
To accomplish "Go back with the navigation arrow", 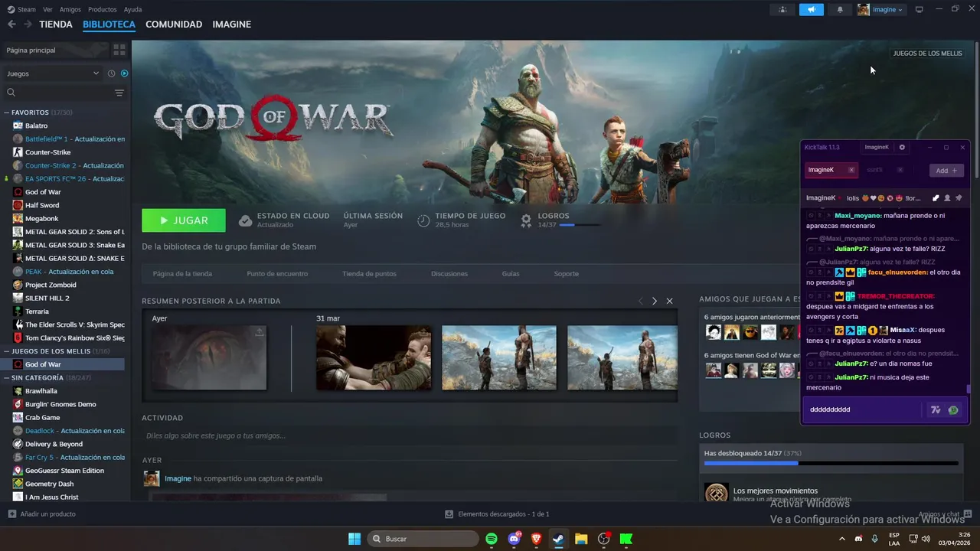I will coord(11,24).
